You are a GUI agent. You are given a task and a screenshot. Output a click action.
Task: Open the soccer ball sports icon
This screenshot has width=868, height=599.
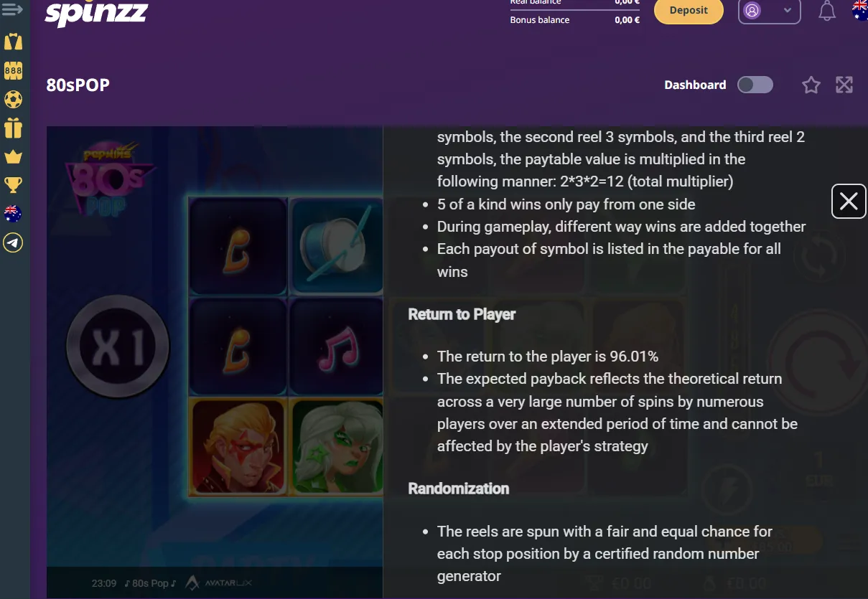tap(13, 99)
